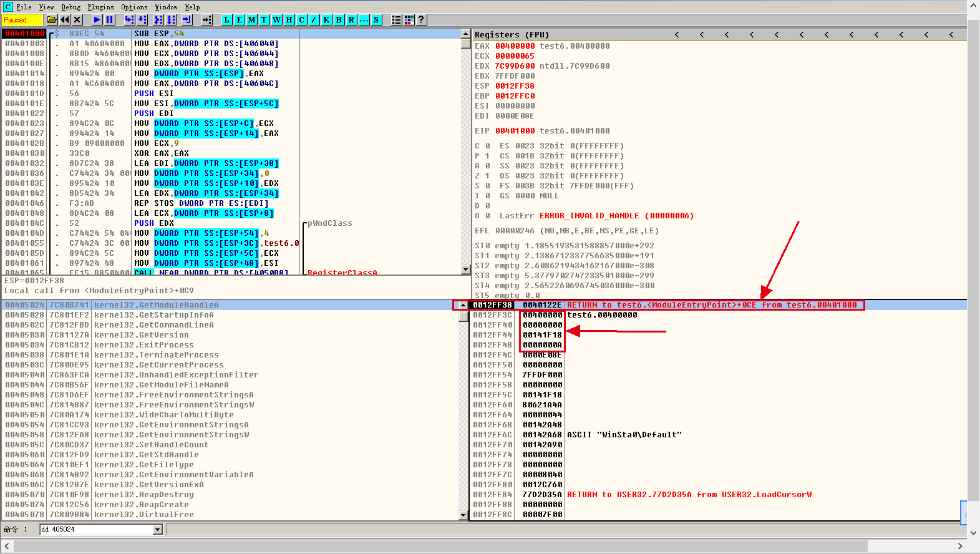The width and height of the screenshot is (980, 554).
Task: Show Windows list with W button
Action: [277, 20]
